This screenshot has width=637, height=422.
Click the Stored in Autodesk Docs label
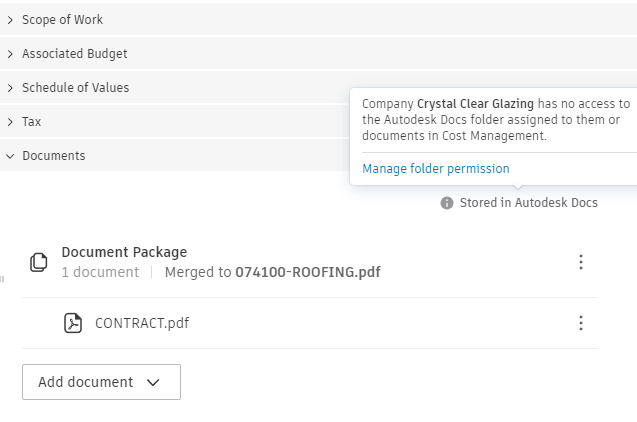pos(528,203)
